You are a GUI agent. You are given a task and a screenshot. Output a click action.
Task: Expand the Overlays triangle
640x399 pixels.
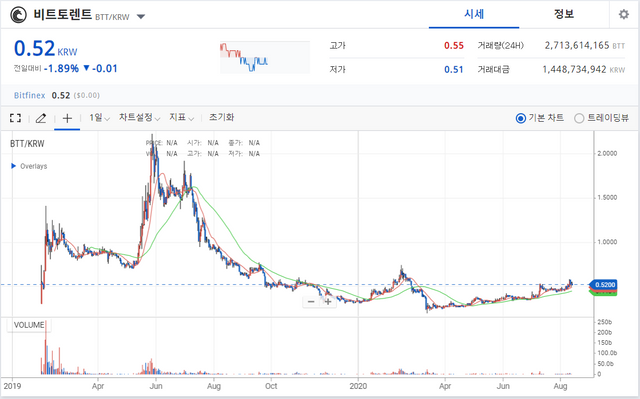(x=13, y=166)
